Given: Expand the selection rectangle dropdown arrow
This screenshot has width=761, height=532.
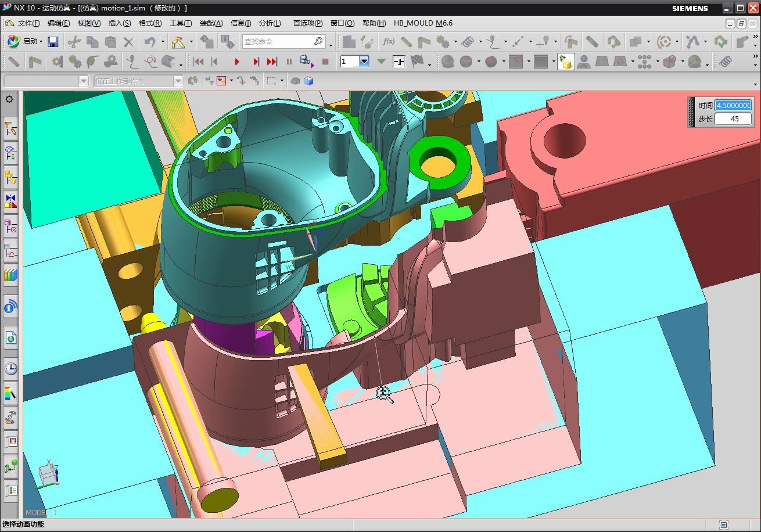Looking at the screenshot, I should coord(282,81).
